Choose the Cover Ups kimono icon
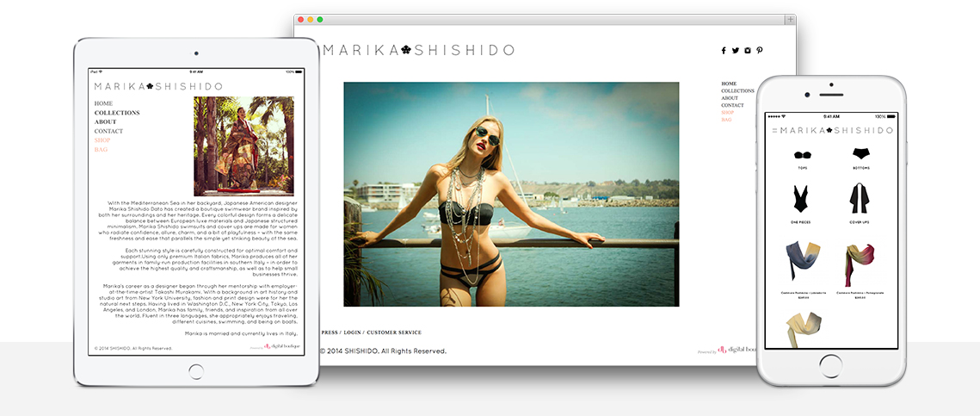Viewport: 980px width, 416px height. (860, 199)
